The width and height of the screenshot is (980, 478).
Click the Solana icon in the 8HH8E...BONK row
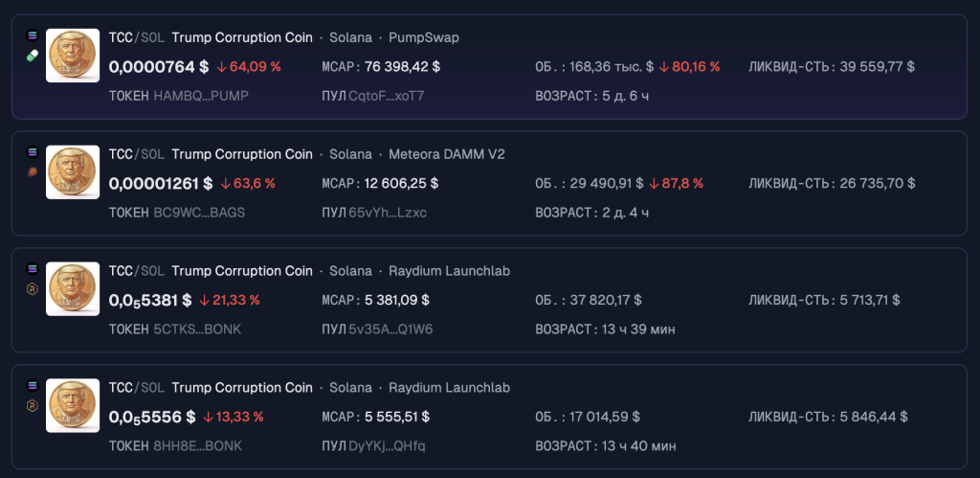(x=32, y=385)
